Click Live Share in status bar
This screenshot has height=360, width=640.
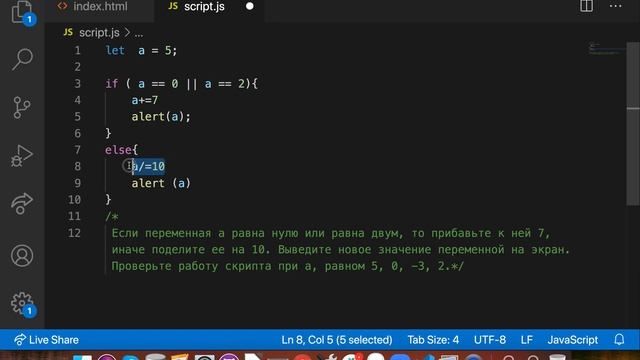click(x=46, y=340)
